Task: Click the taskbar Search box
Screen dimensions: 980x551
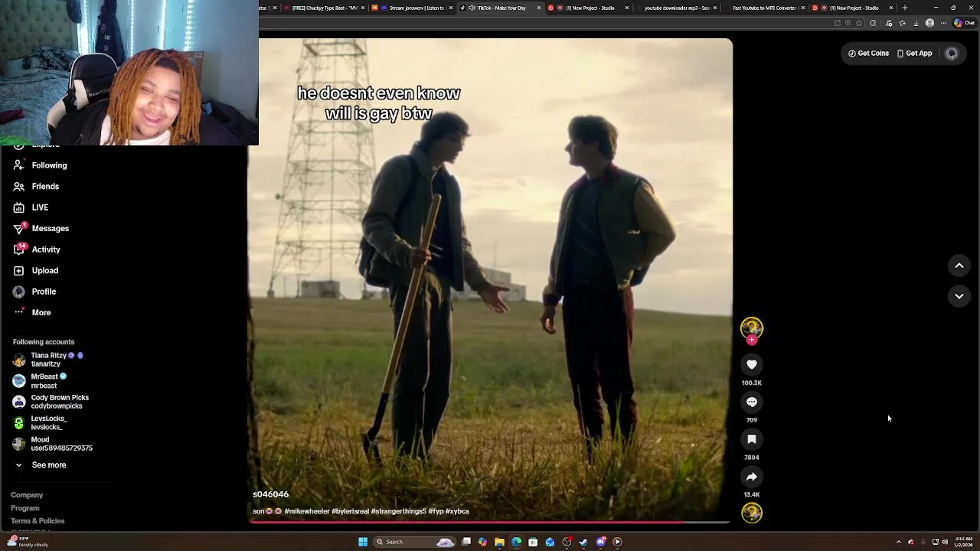Action: [414, 542]
